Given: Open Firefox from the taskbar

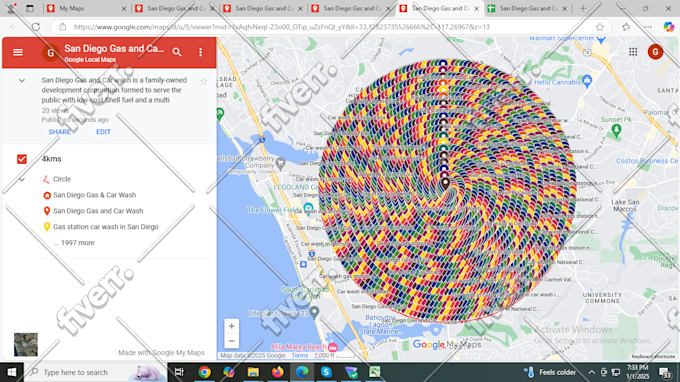Looking at the screenshot, I should point(278,372).
